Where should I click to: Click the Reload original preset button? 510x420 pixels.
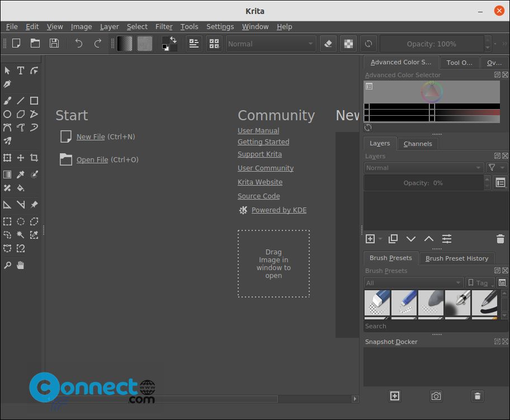coord(369,44)
